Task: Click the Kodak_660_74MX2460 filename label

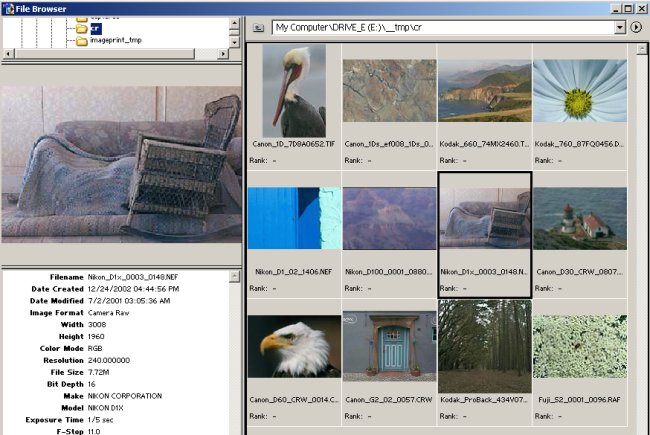Action: 484,144
